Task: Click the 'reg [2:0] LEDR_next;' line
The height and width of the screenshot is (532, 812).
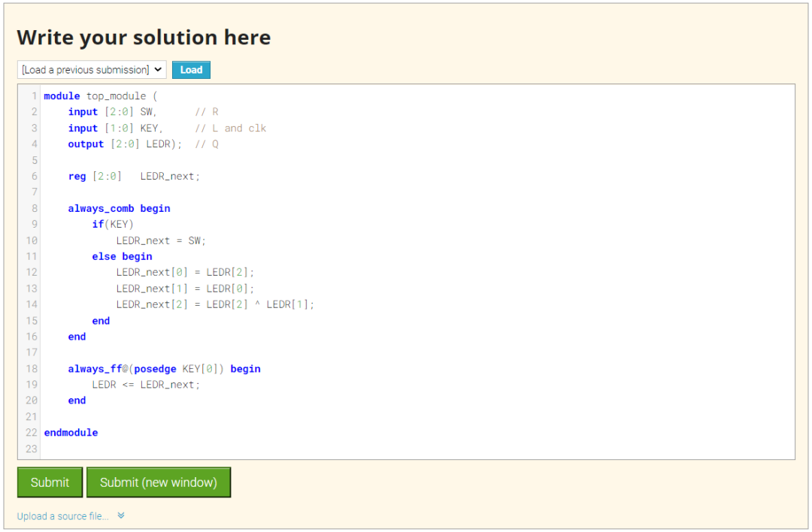Action: (134, 176)
